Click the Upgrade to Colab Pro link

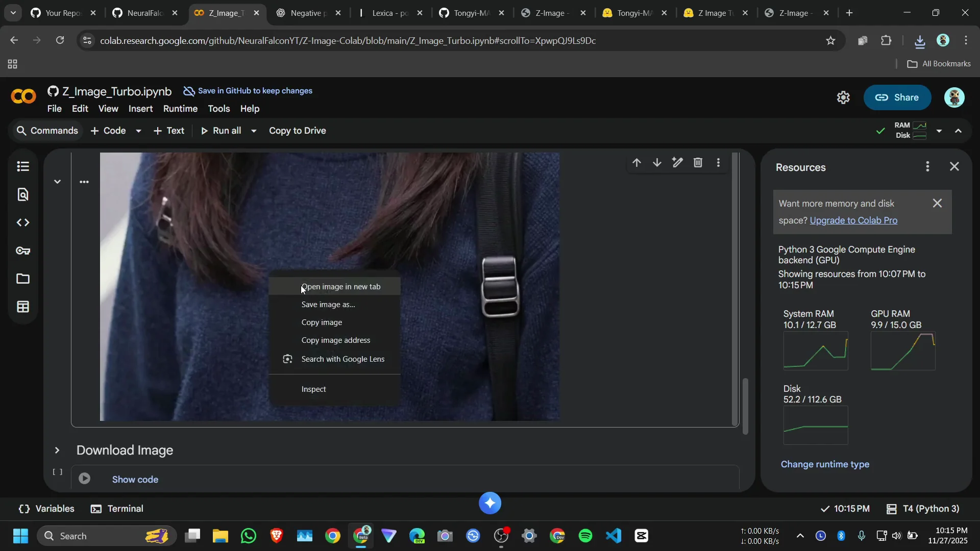coord(854,220)
